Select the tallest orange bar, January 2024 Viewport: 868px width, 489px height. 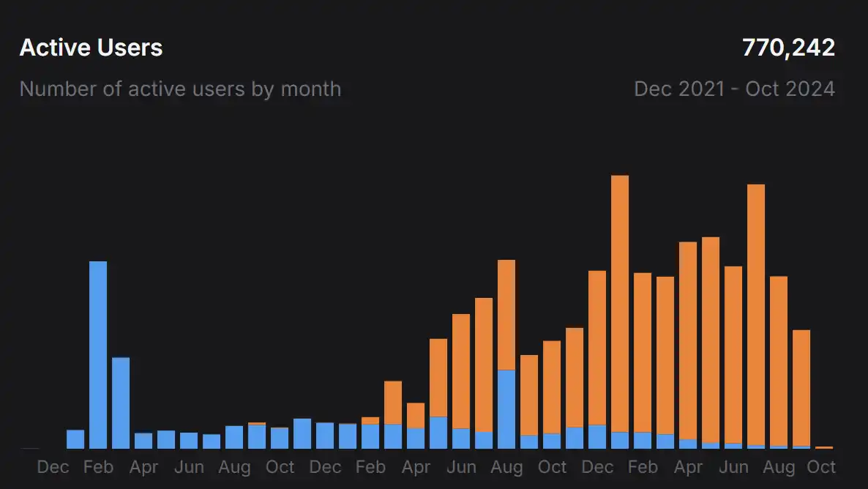pos(620,304)
